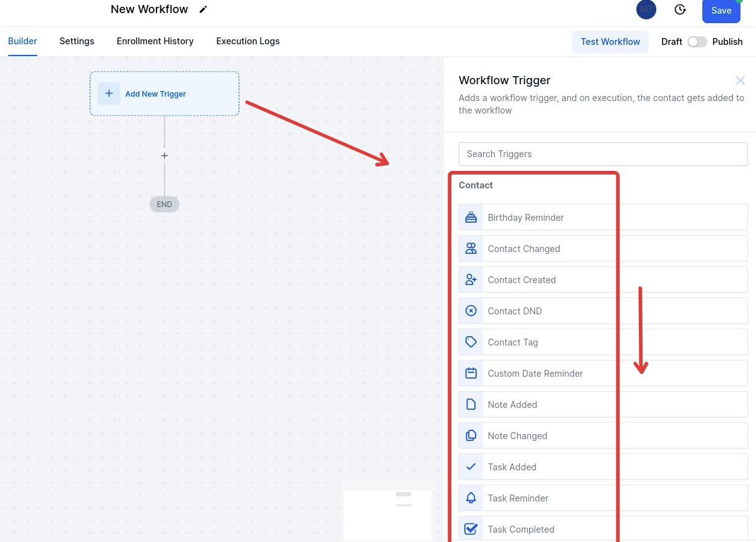Click the plus node to add action
756x542 pixels.
point(165,155)
